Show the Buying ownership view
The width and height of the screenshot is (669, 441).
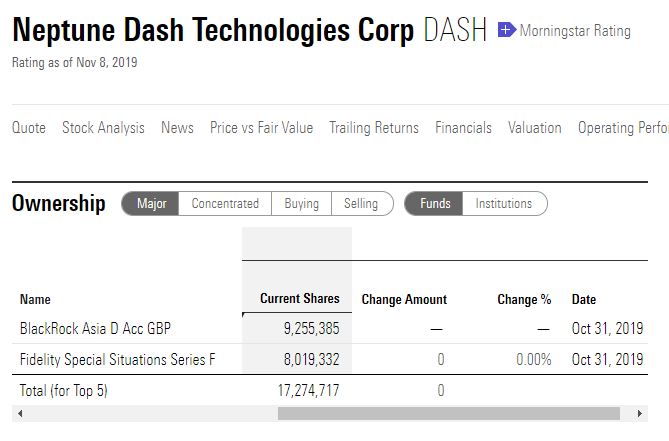301,203
